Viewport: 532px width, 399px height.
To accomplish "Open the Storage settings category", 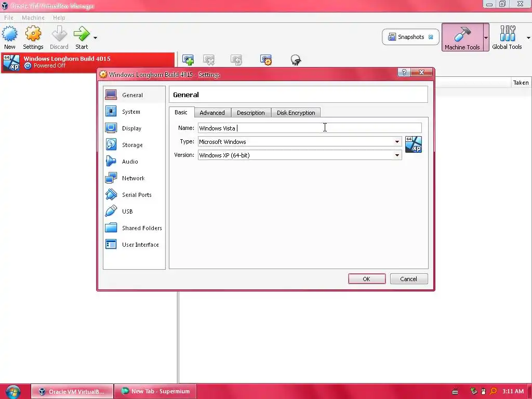I will click(134, 145).
